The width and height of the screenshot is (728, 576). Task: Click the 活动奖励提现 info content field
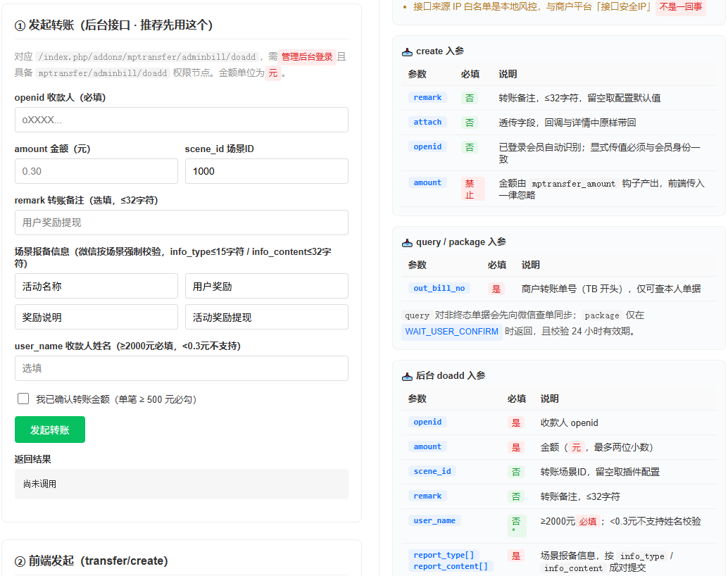click(x=267, y=318)
